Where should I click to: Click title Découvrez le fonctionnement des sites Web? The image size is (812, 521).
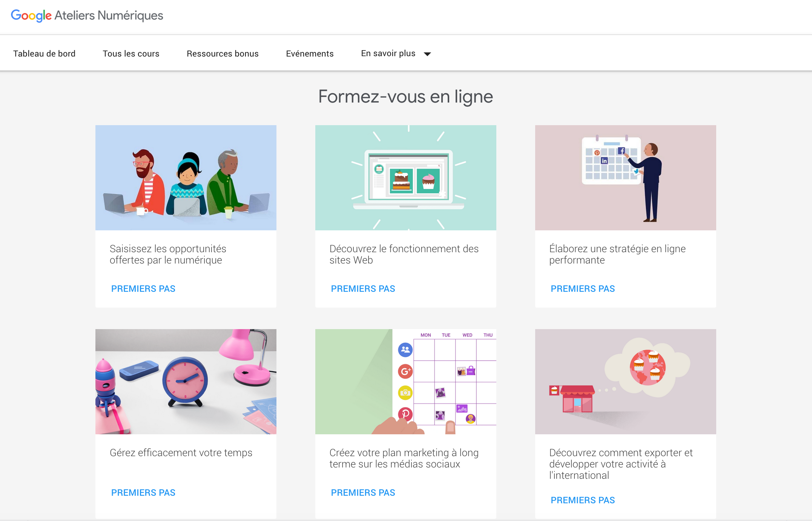pos(404,254)
